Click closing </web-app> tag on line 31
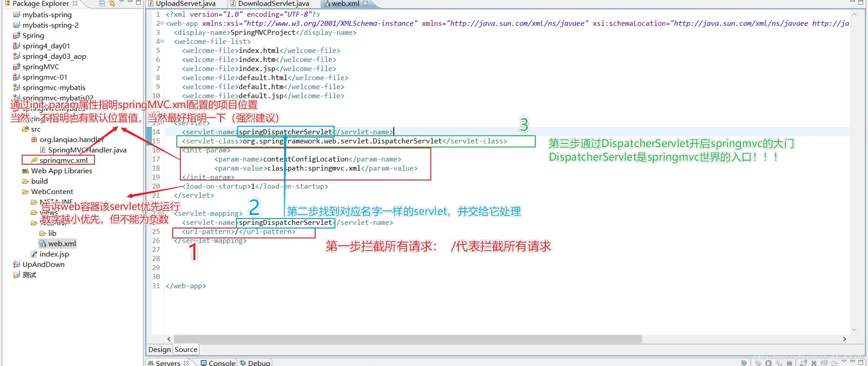Screen dimensions: 868x366 coord(186,285)
